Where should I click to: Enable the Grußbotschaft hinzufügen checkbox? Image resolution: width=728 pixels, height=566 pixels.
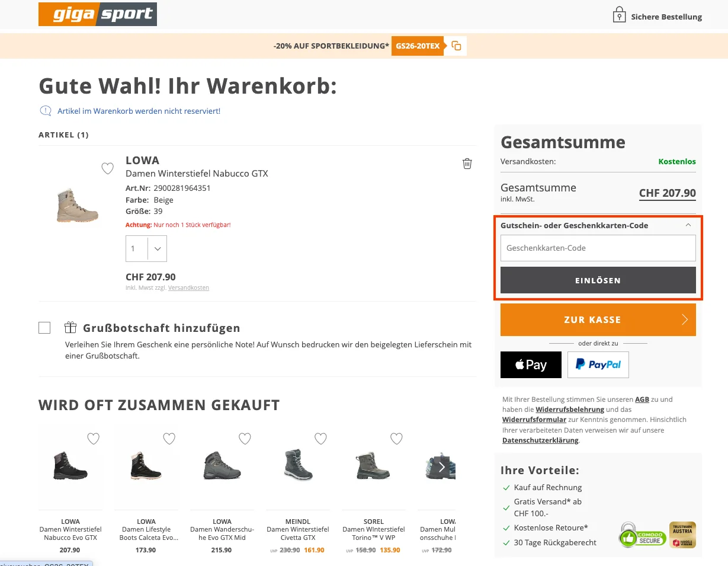click(x=44, y=327)
